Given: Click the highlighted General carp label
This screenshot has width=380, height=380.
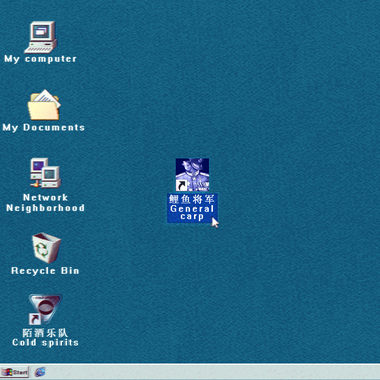Looking at the screenshot, I should pos(192,208).
